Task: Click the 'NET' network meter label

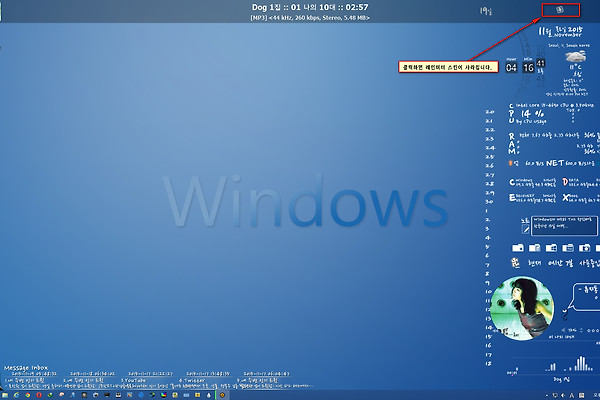Action: (555, 163)
